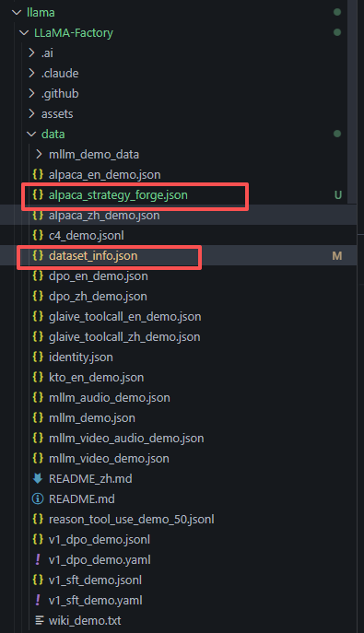Open dpo_en_demo.json file
Screen dimensions: 364x633
(99, 276)
